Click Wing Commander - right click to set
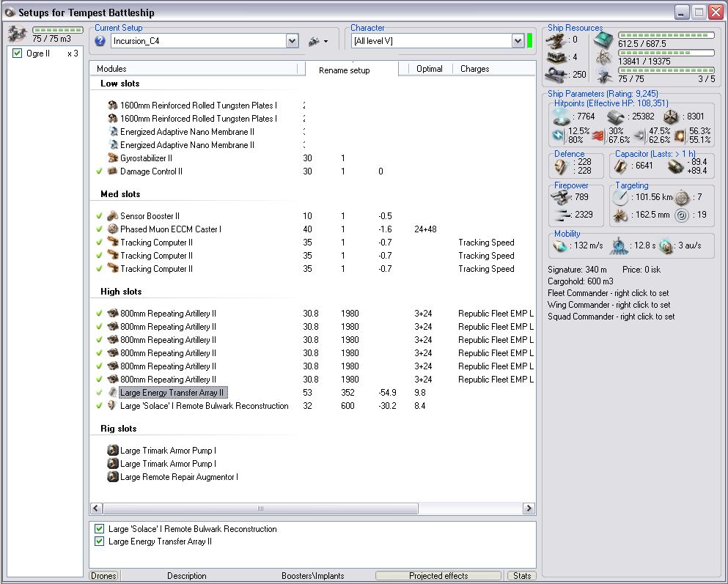 608,305
